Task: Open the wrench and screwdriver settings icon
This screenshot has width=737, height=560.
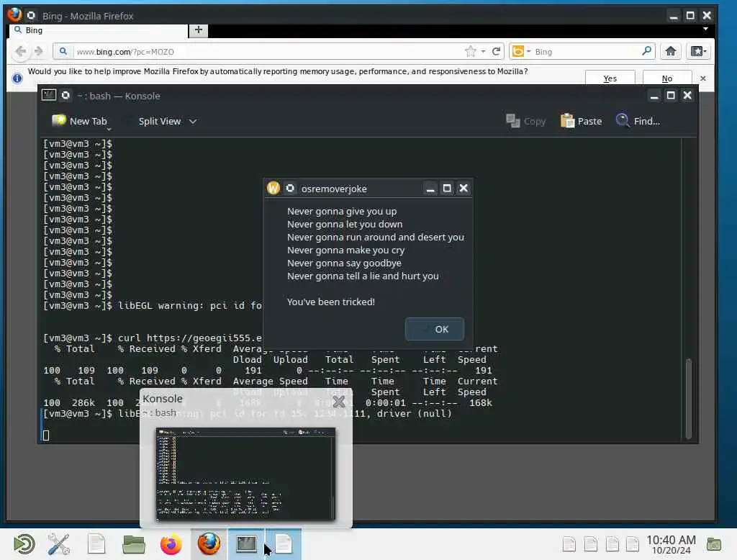Action: tap(59, 544)
